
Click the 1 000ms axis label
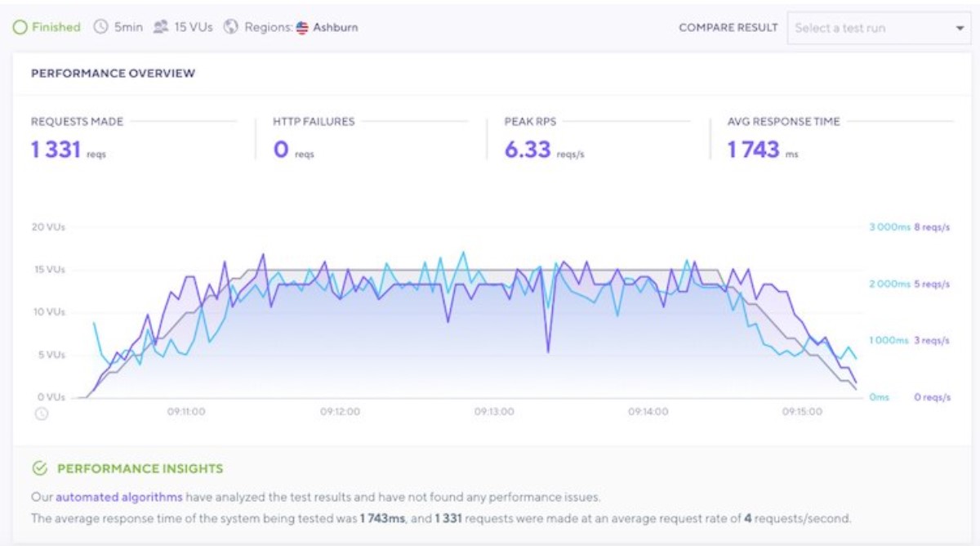tap(889, 340)
